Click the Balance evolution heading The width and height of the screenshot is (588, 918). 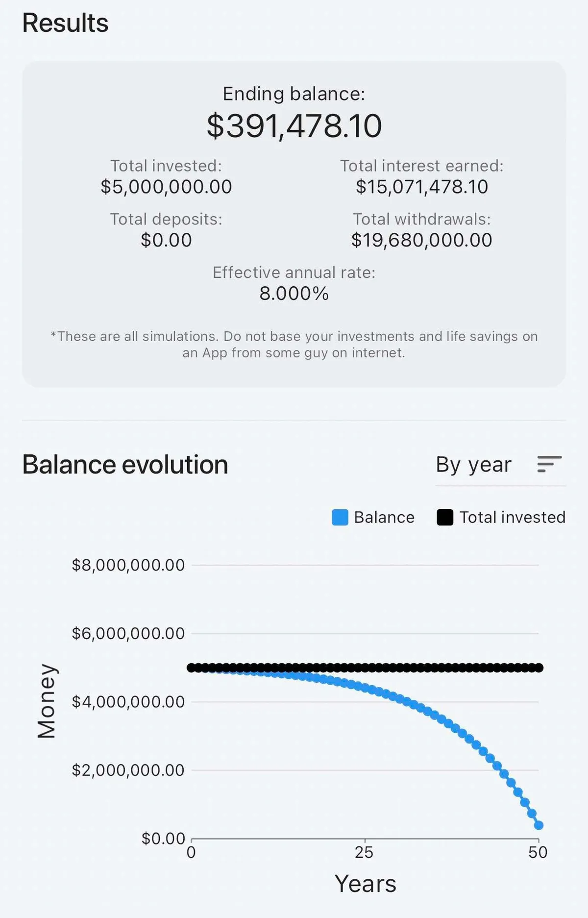click(x=125, y=465)
